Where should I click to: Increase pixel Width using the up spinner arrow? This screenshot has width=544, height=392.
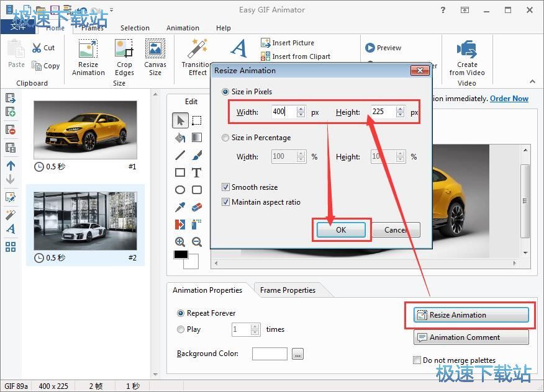click(301, 109)
